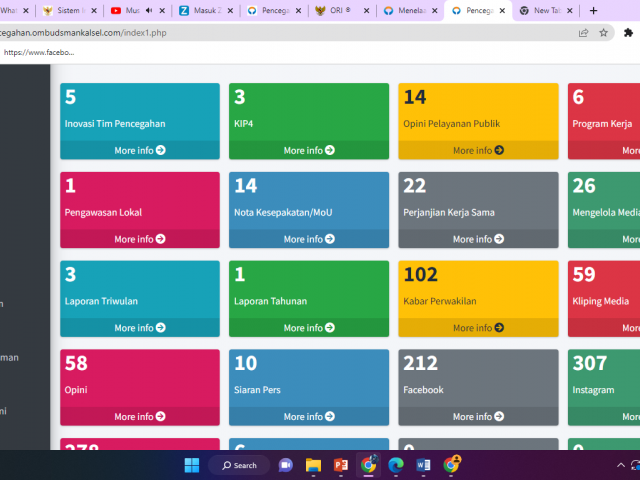Open File Explorer from the taskbar

pyautogui.click(x=313, y=465)
